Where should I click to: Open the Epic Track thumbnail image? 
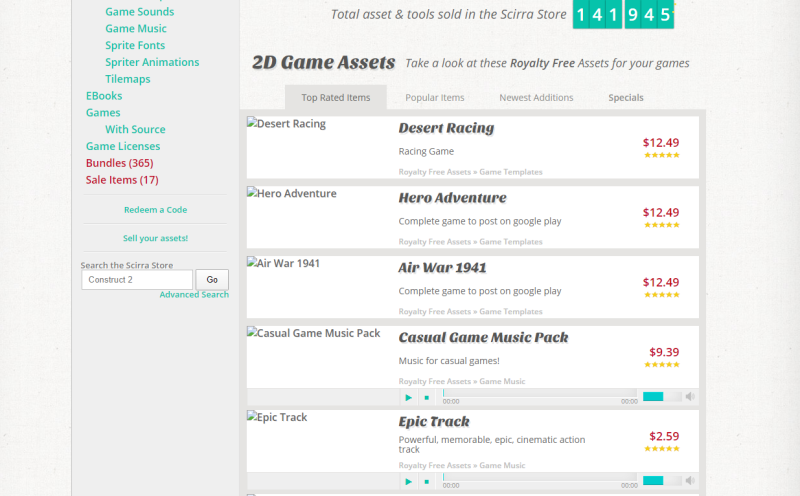[x=277, y=417]
